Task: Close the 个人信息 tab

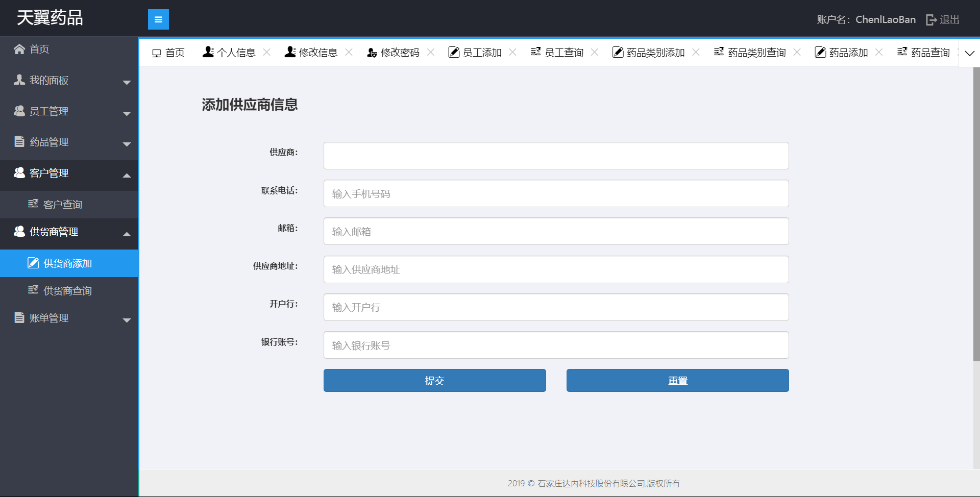Action: click(x=266, y=52)
